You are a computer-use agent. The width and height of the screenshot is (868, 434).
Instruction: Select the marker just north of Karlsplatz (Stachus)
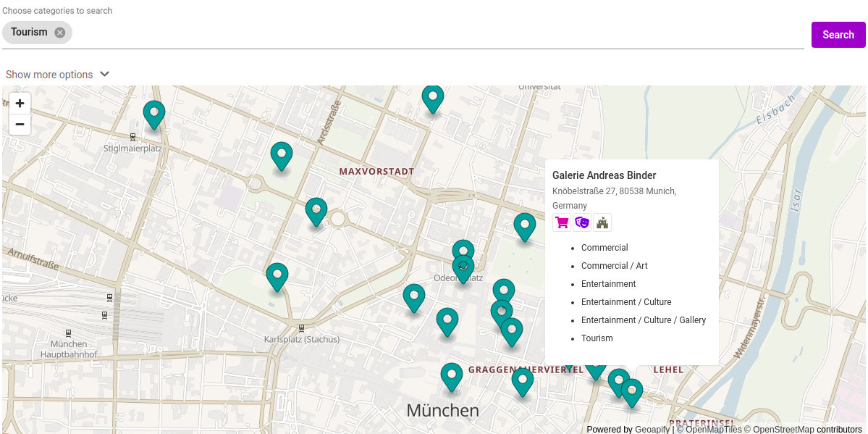click(277, 275)
